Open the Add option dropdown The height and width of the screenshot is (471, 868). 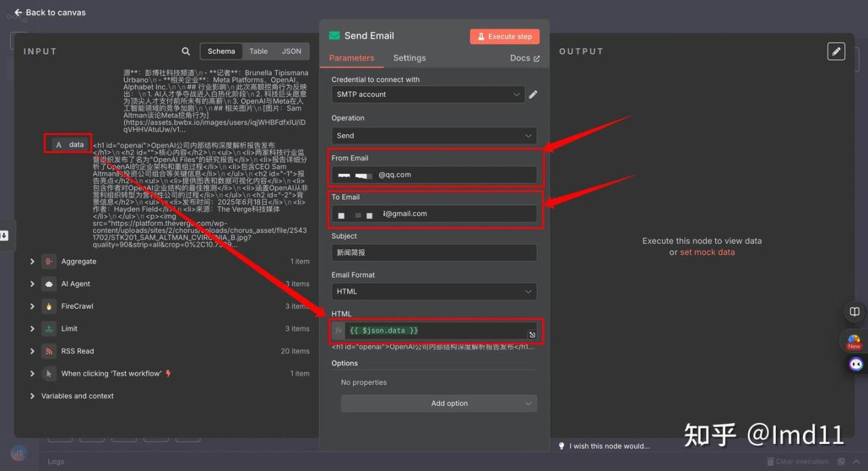(439, 403)
